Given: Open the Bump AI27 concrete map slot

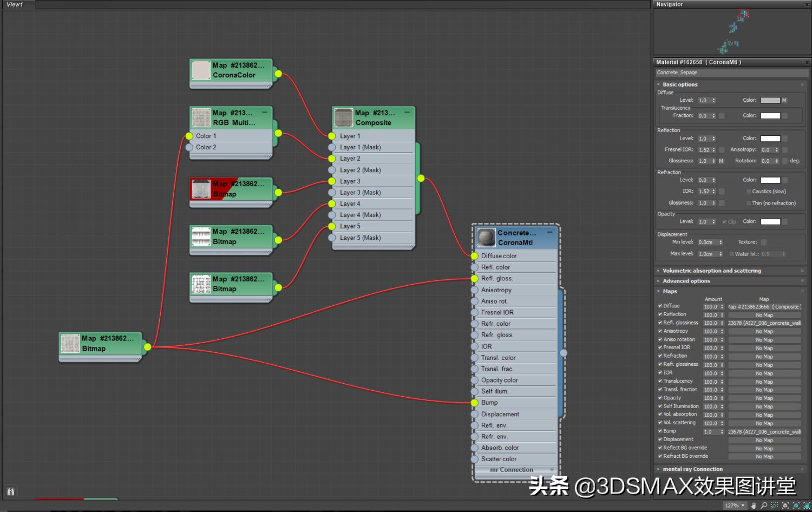Looking at the screenshot, I should point(764,432).
